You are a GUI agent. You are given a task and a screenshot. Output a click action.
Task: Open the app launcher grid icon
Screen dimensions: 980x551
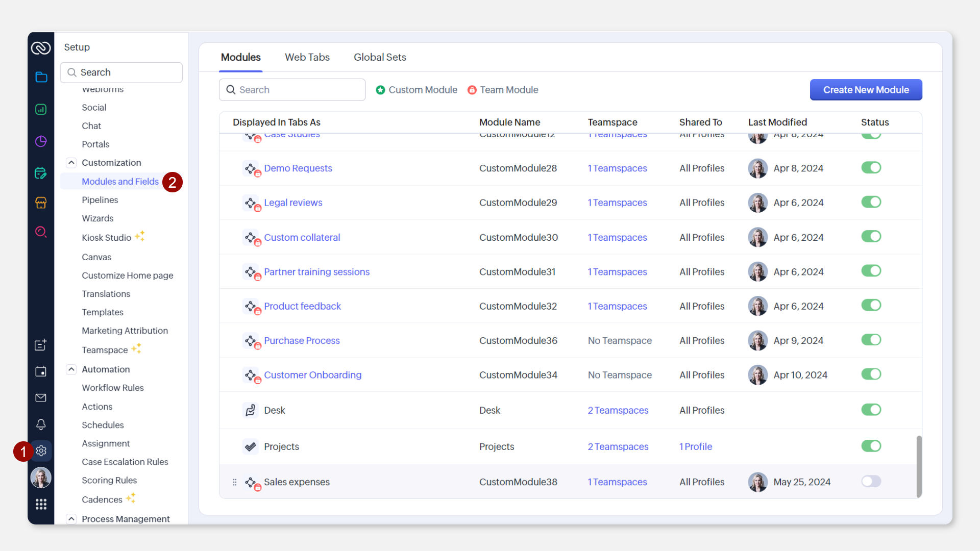[x=41, y=505]
